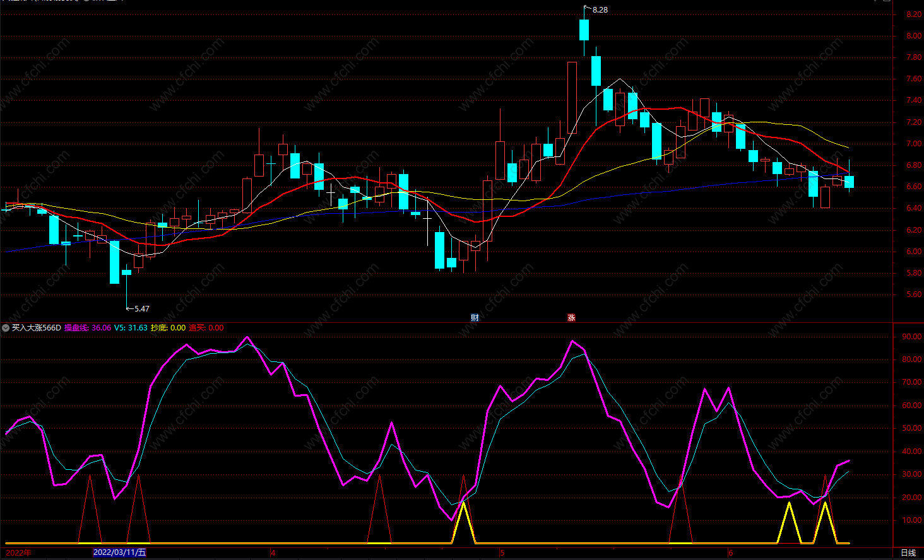Screen dimensions: 924x560
Task: Click the 50.00 indicator axis label
Action: [x=911, y=428]
